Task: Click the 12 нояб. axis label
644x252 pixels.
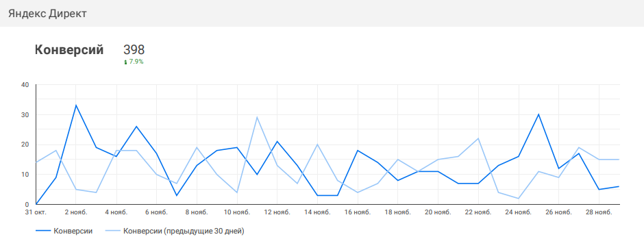Action: [277, 212]
